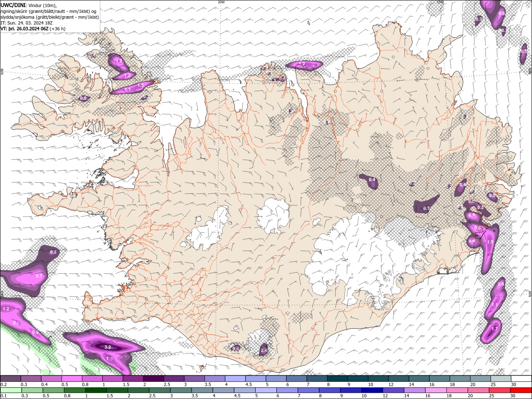Select the snow legend swatch starting at 1.5
This screenshot has height=399, width=532.
coord(133,379)
